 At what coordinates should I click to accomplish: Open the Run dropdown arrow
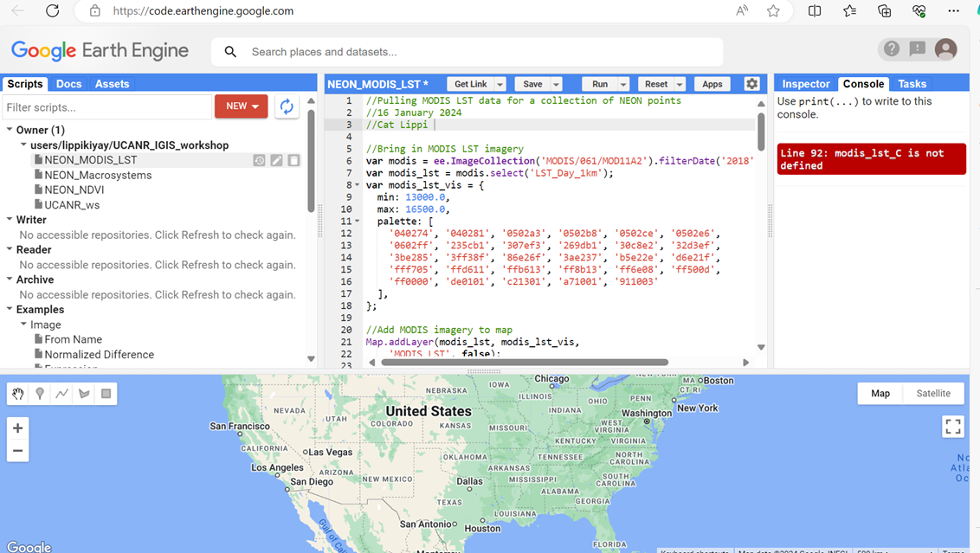click(623, 84)
